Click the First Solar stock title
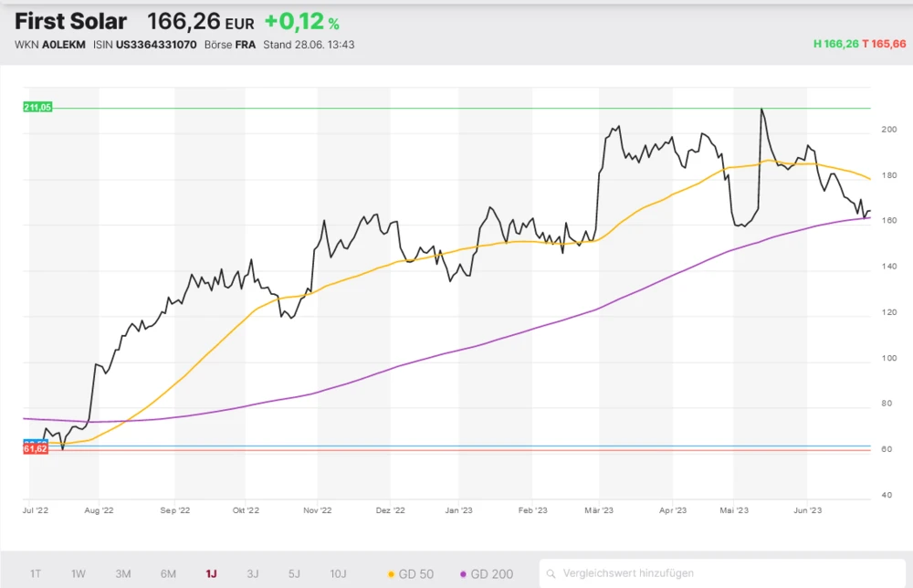913x588 pixels. point(71,22)
